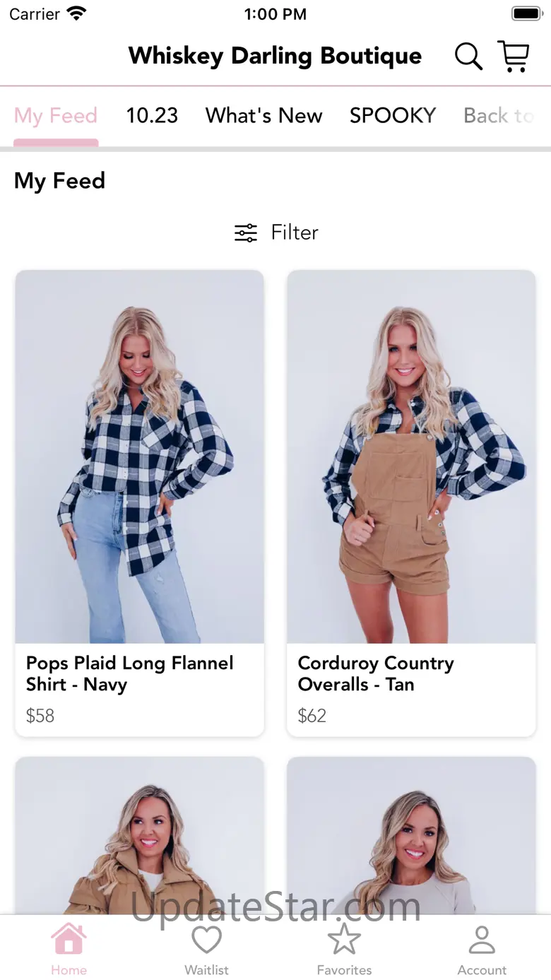Open the search magnifier icon
This screenshot has width=551, height=980.
pyautogui.click(x=468, y=57)
